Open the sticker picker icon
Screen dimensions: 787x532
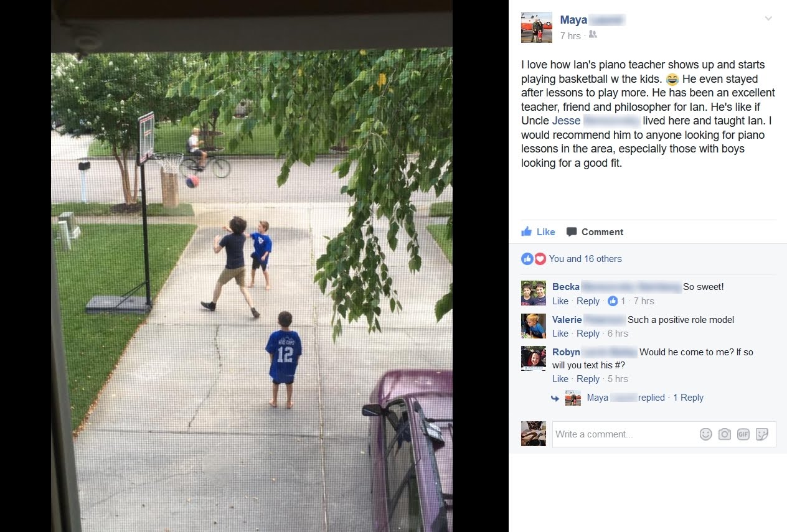(x=762, y=434)
